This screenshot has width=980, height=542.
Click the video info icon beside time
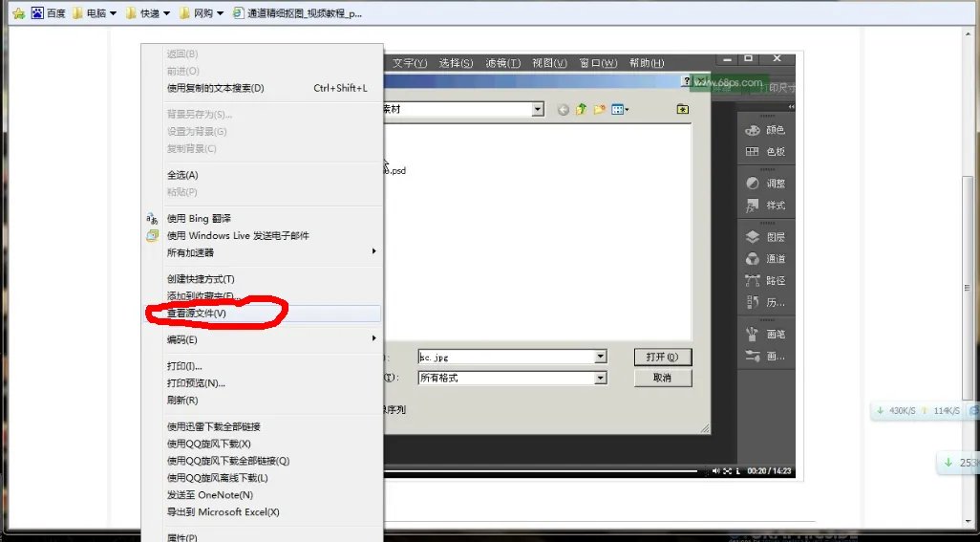coord(738,470)
